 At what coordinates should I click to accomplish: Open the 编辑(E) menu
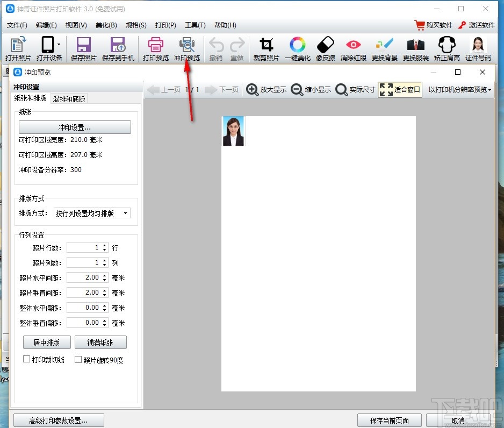pyautogui.click(x=46, y=25)
